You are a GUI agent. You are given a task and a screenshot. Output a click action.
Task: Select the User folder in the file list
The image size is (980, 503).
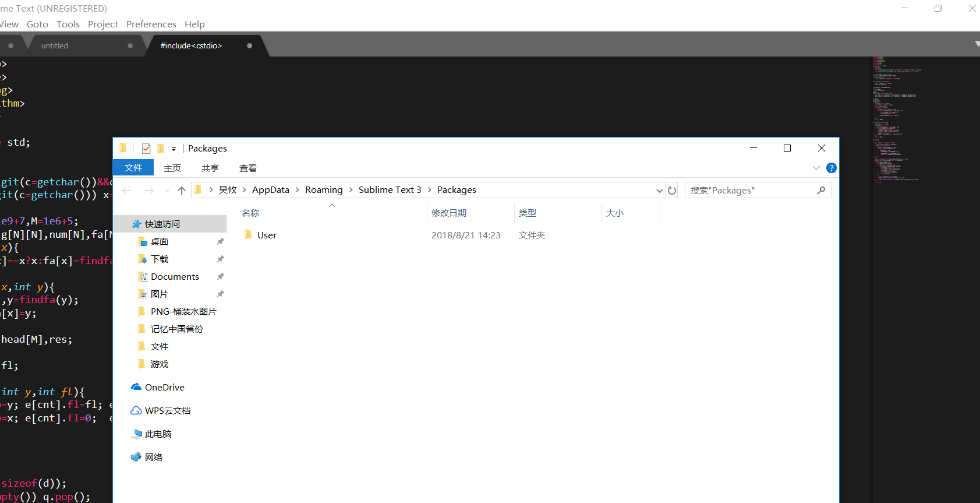click(267, 235)
